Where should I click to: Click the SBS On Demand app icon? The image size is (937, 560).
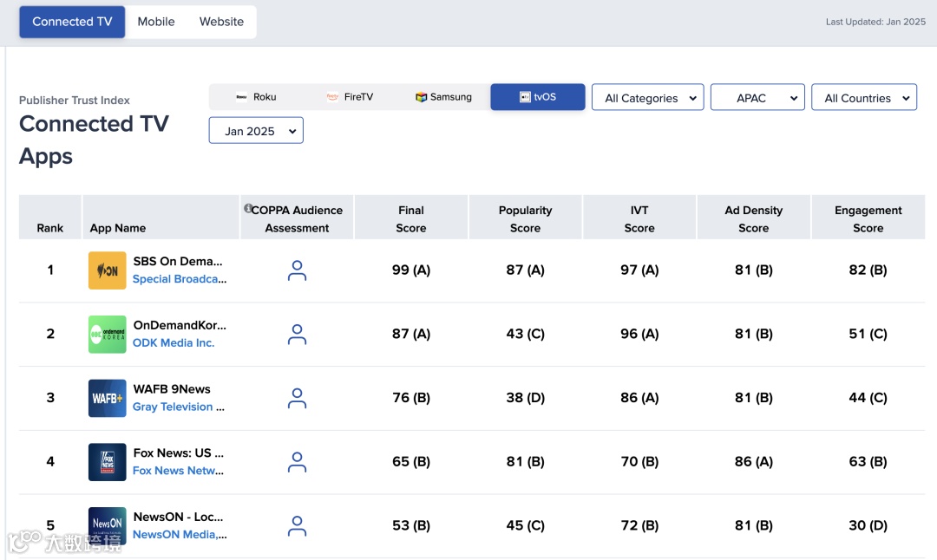[x=108, y=270]
